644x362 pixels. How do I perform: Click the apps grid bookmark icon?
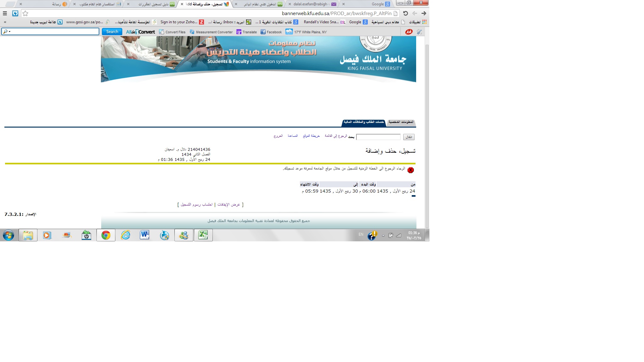tap(424, 22)
